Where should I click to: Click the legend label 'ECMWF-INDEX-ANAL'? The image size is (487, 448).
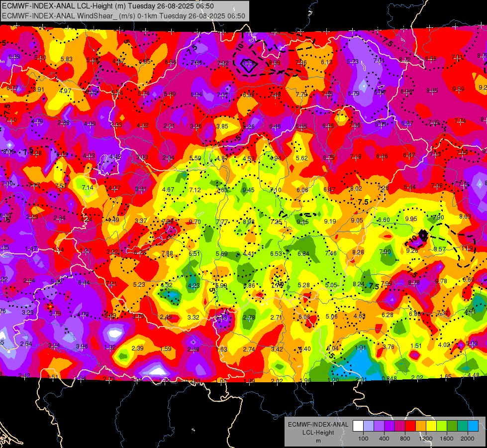pyautogui.click(x=318, y=425)
